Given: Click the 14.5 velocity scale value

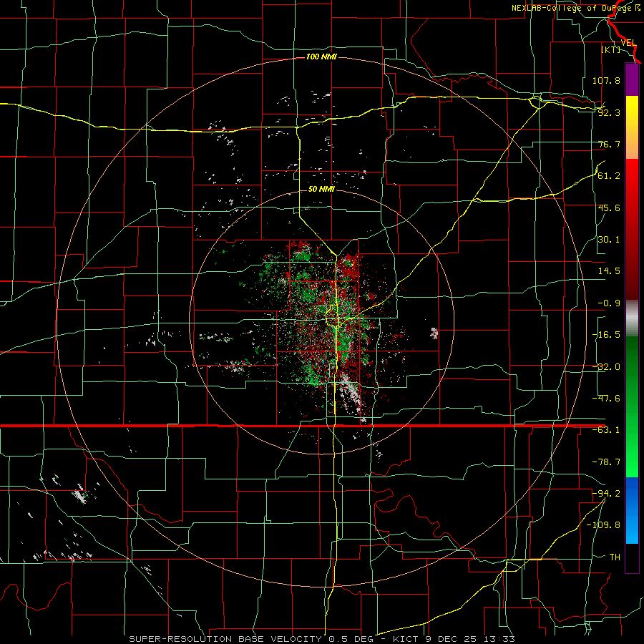Looking at the screenshot, I should [609, 271].
